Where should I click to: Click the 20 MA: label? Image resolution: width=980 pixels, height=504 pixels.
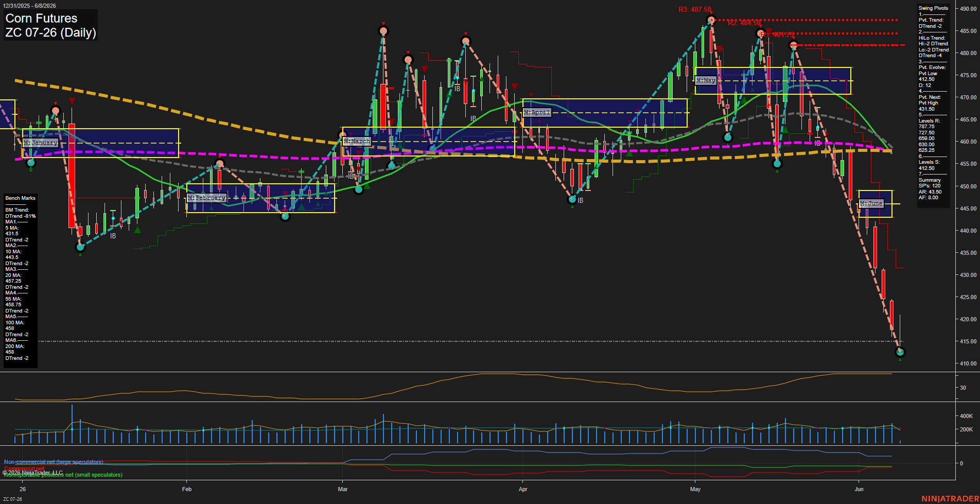[x=13, y=275]
